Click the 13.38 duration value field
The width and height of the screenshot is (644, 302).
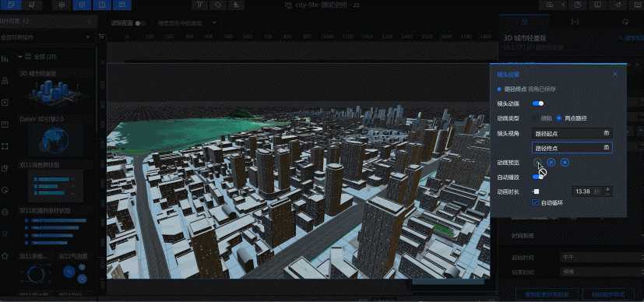coord(582,191)
